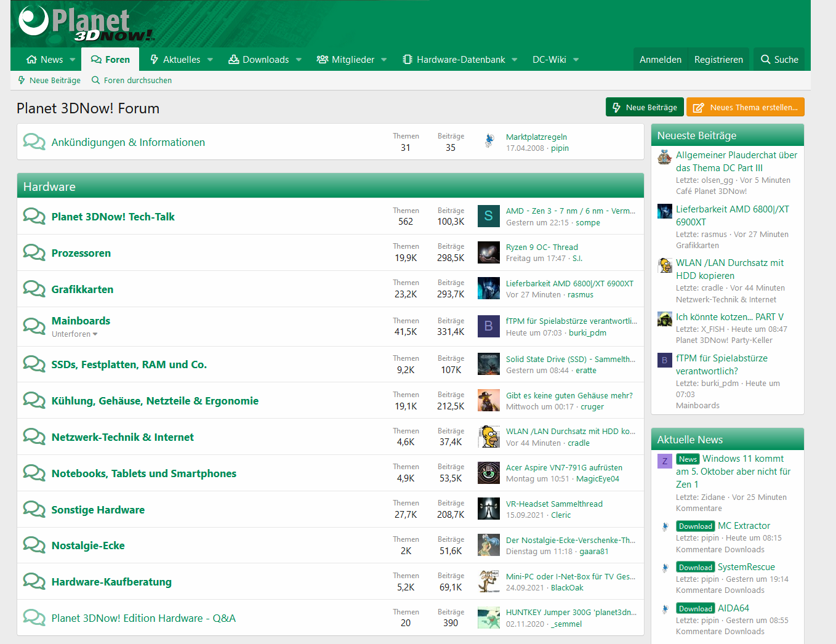Open the Grafikkarten forum link
The width and height of the screenshot is (836, 644).
pos(82,289)
